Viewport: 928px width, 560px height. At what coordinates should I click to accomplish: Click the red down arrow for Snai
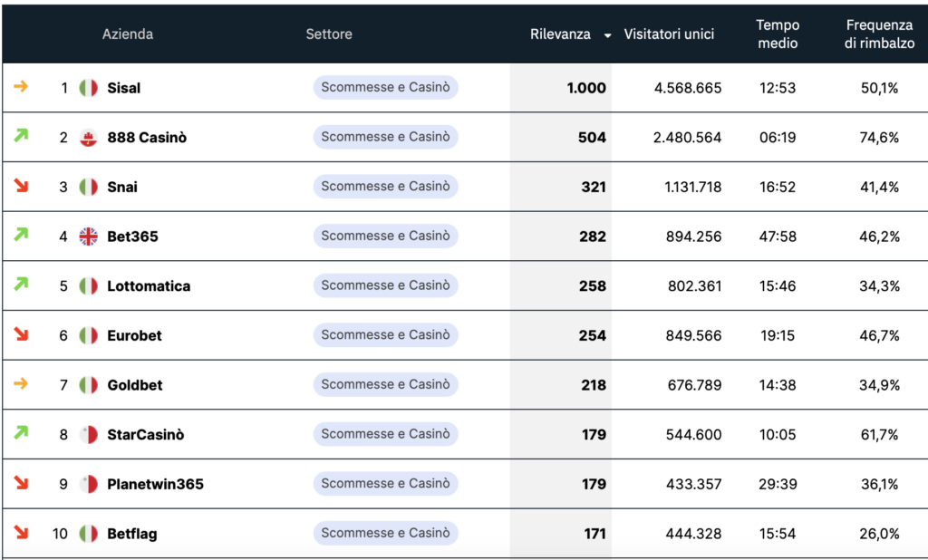[x=21, y=185]
